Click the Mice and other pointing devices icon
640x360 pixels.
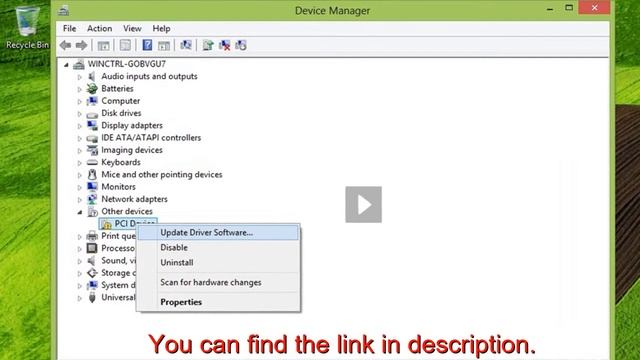[92, 175]
